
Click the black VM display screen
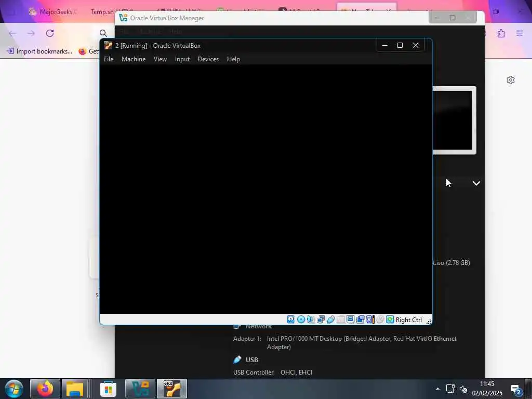[x=266, y=189]
